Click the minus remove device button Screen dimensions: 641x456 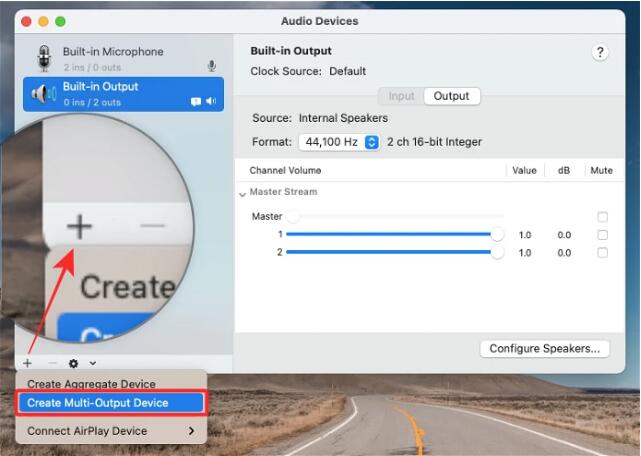click(52, 363)
